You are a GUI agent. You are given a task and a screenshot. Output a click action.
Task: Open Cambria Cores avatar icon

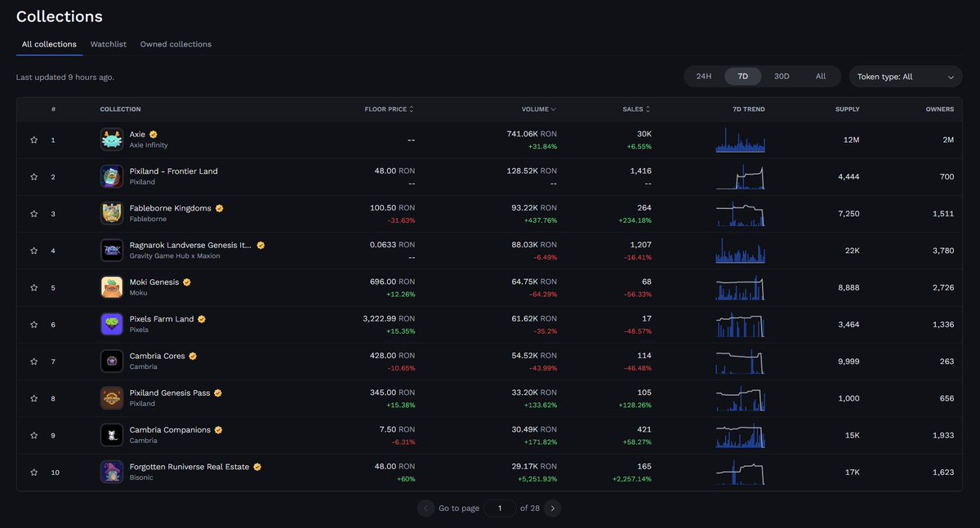112,361
